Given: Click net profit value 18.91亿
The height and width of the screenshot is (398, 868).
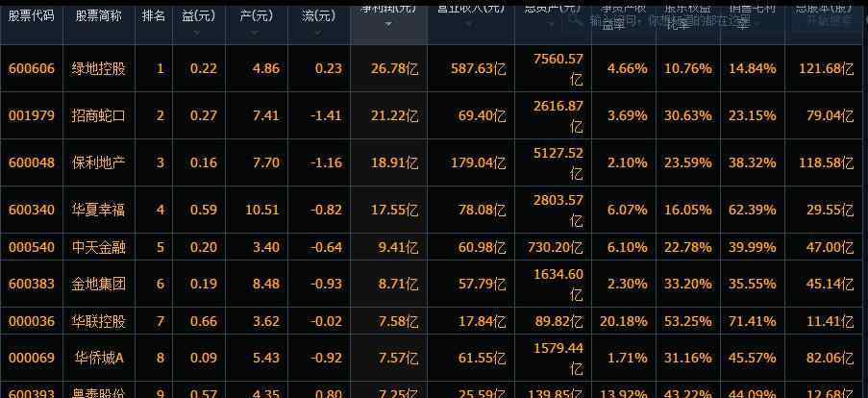Looking at the screenshot, I should click(394, 162).
